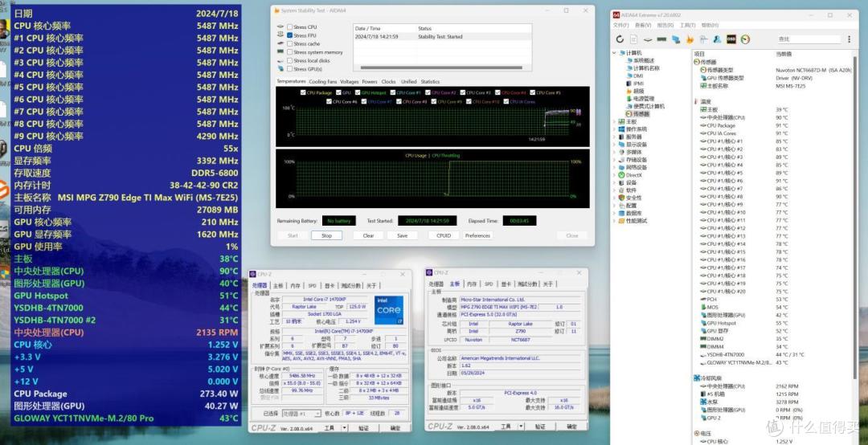Expand the 显示设备 tree node in AIDA64
Image resolution: width=868 pixels, height=445 pixels.
click(x=615, y=145)
